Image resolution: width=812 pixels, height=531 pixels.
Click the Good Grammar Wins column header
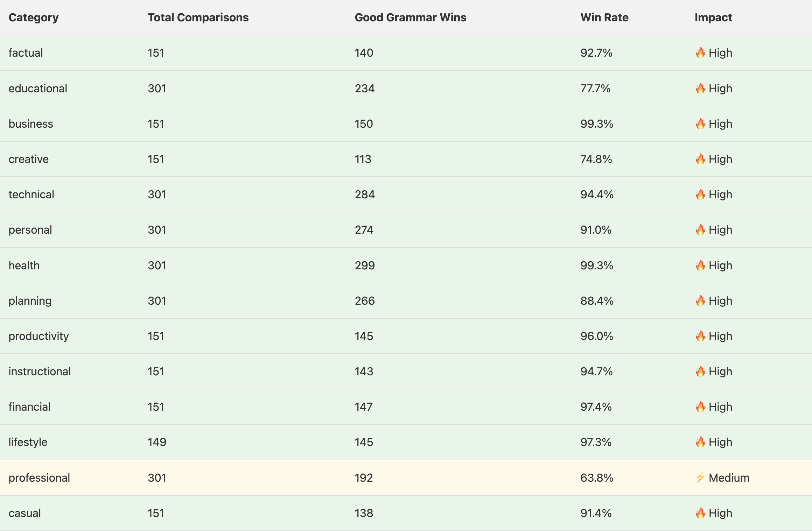(x=410, y=17)
